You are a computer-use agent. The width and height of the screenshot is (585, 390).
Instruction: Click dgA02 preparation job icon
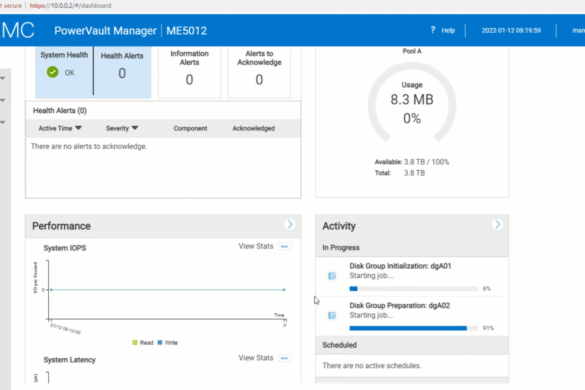[332, 315]
